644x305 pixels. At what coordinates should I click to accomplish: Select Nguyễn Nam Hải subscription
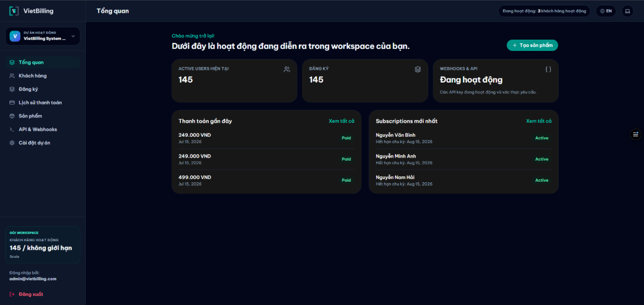pos(464,180)
